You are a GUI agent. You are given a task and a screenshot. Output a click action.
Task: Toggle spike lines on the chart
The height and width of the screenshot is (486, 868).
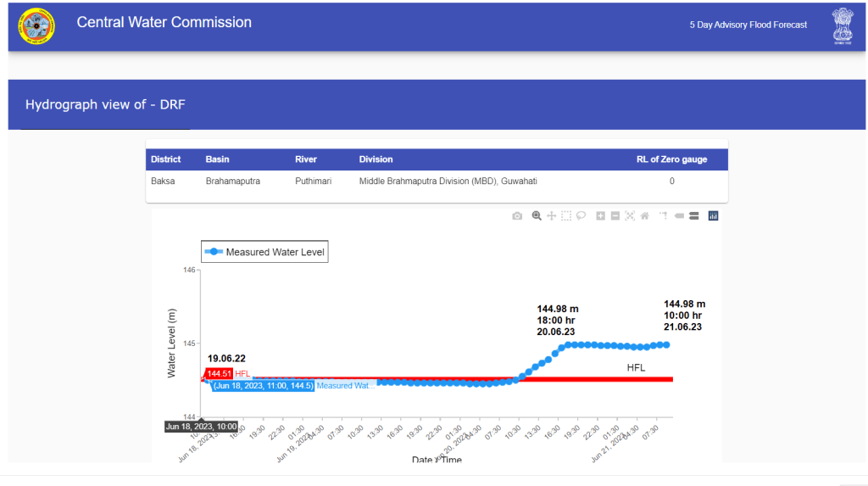(664, 216)
